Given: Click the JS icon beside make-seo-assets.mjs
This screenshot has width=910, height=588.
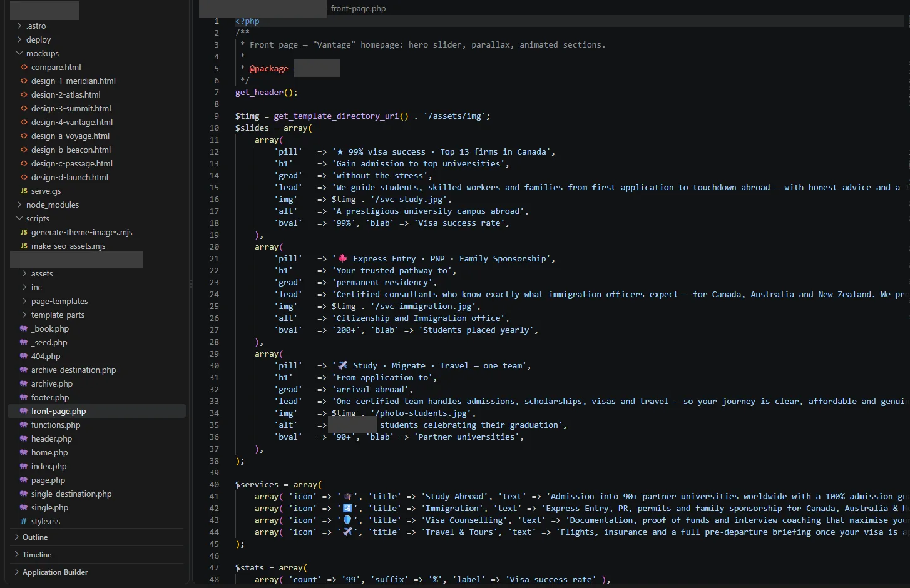Looking at the screenshot, I should coord(24,246).
